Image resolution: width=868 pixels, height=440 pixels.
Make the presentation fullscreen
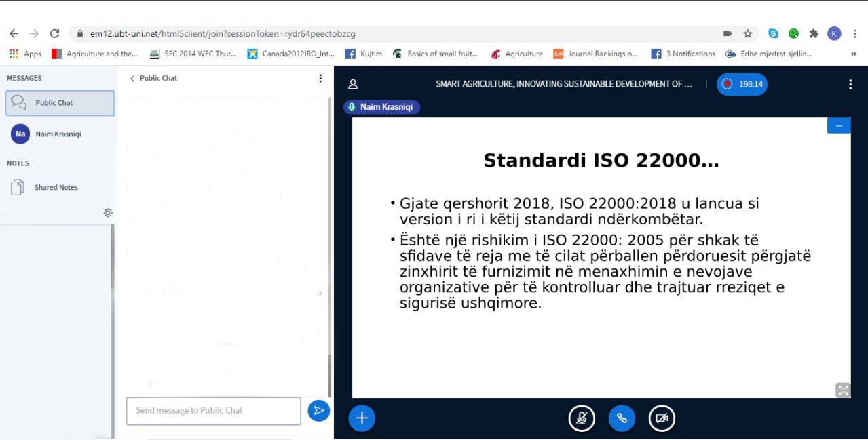[843, 390]
